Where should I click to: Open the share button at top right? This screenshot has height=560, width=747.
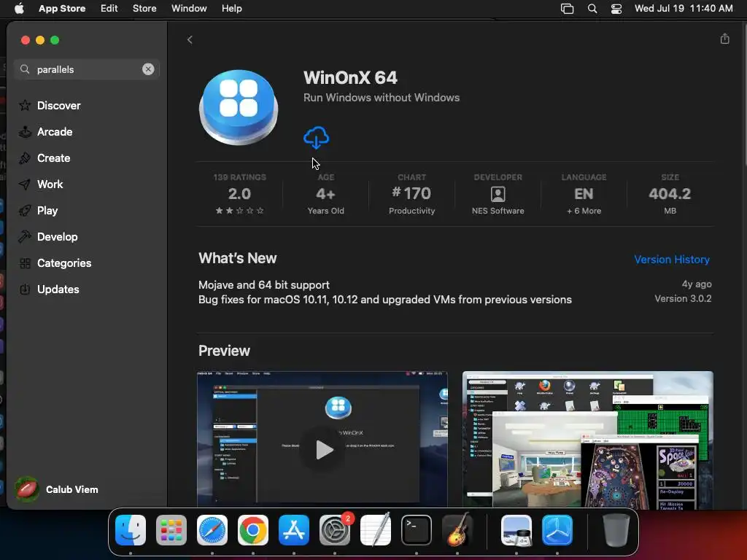pyautogui.click(x=724, y=39)
